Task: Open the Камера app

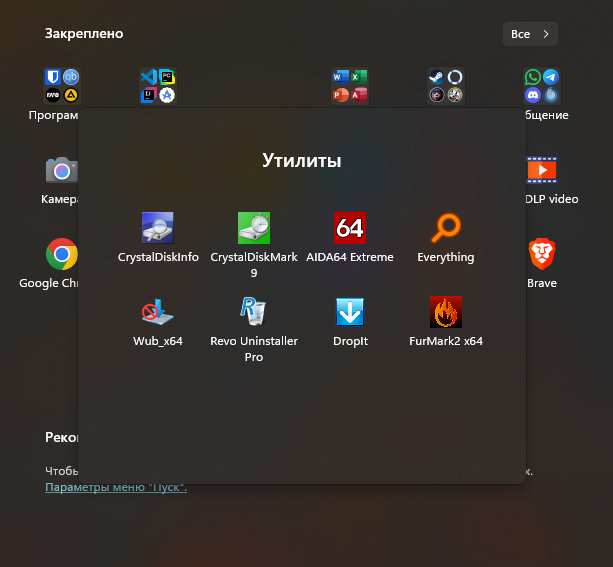Action: (x=61, y=179)
